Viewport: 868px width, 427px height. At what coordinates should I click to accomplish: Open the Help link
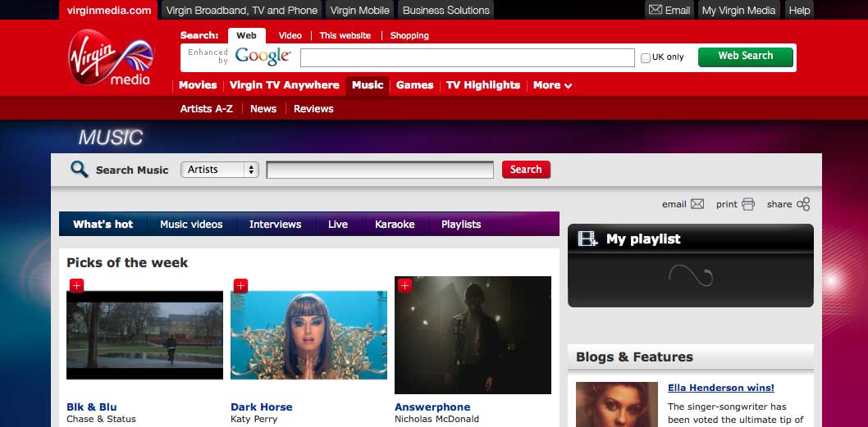tap(799, 10)
